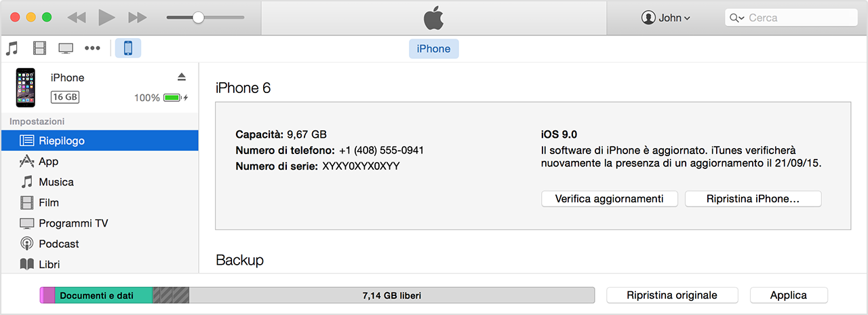Click the 7,14 GB liberi storage segment

[x=392, y=295]
